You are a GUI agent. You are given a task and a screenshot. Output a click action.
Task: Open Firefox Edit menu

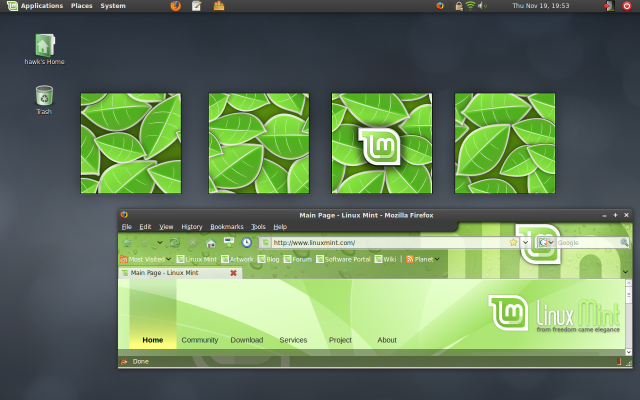[x=145, y=227]
